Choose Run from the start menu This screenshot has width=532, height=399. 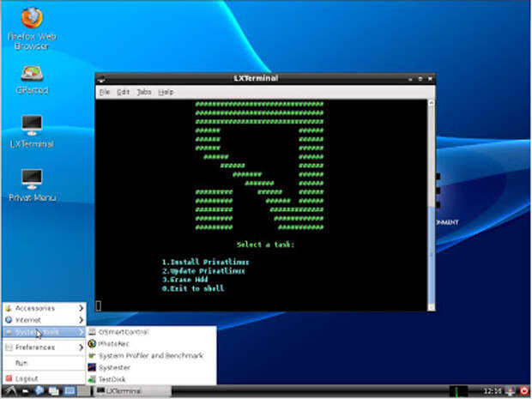44,363
